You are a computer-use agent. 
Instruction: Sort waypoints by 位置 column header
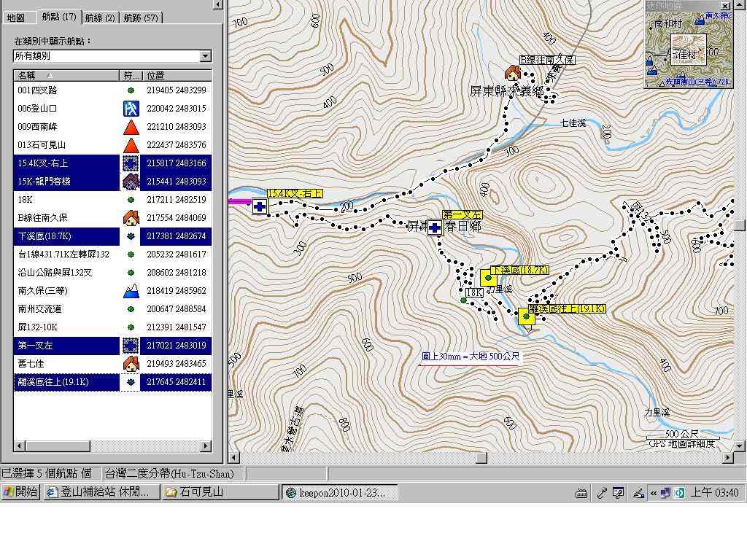[x=175, y=75]
